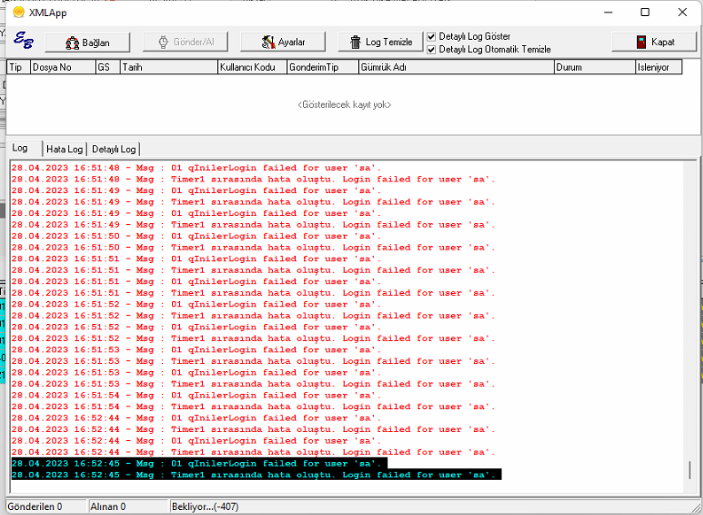Switch to the Log tab
Image resolution: width=703 pixels, height=515 pixels.
coord(20,148)
